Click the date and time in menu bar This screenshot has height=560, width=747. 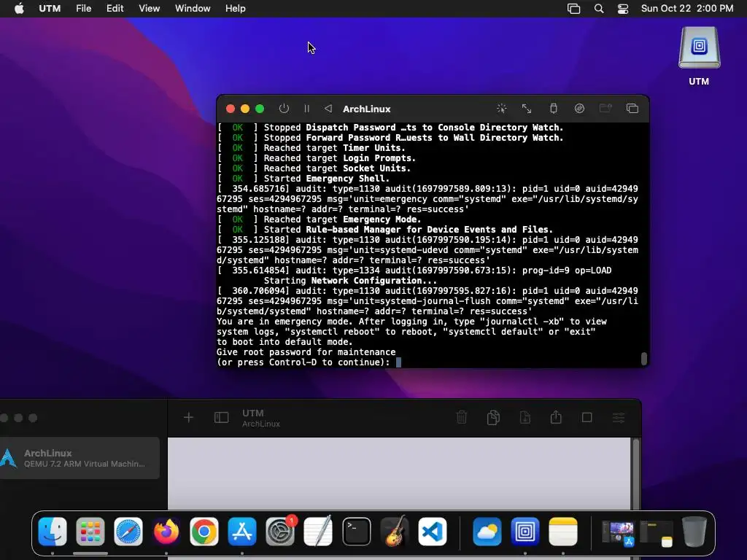point(687,9)
